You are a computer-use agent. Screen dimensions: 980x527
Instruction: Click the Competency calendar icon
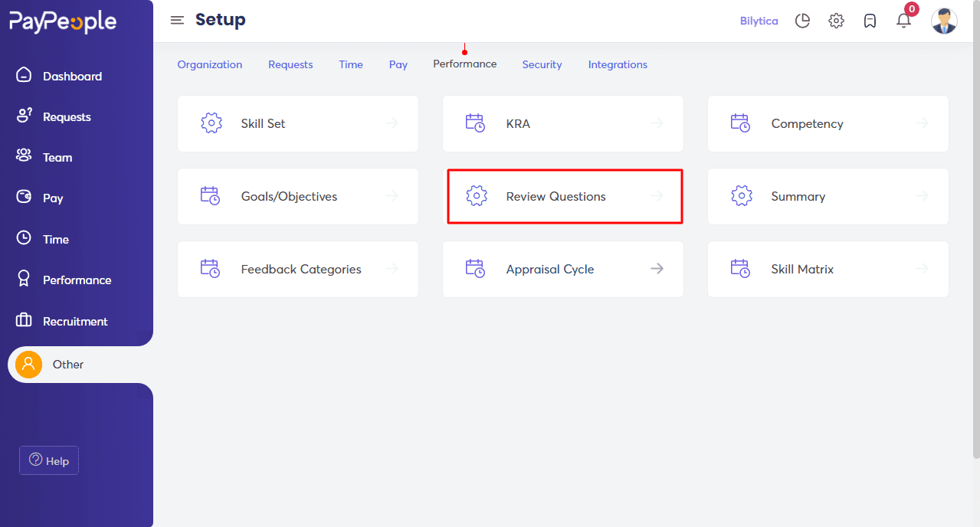741,123
